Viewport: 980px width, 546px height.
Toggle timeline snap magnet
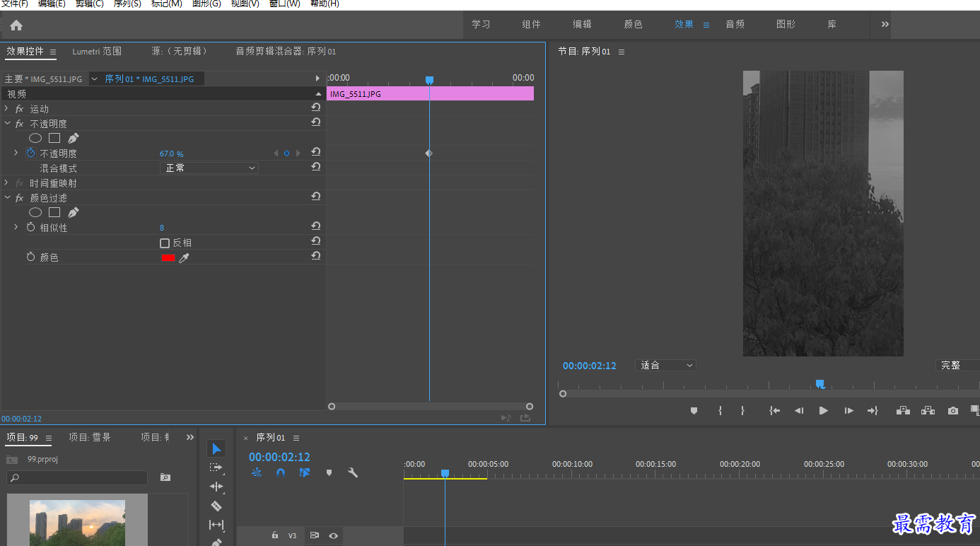(x=281, y=472)
